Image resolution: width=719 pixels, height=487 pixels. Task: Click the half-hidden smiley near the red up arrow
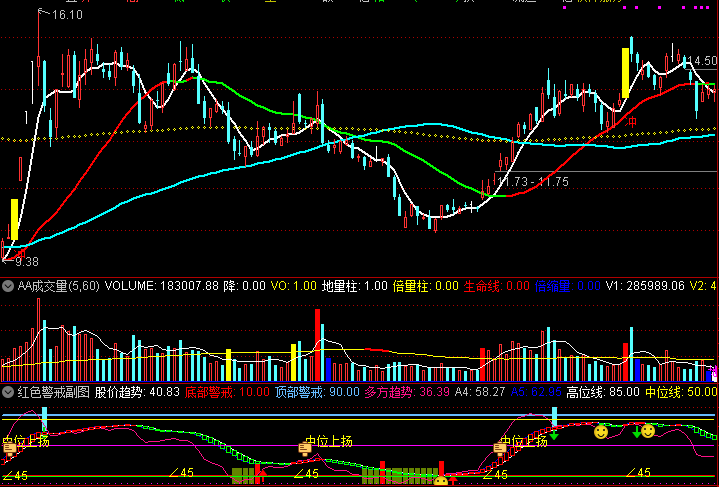click(x=441, y=481)
